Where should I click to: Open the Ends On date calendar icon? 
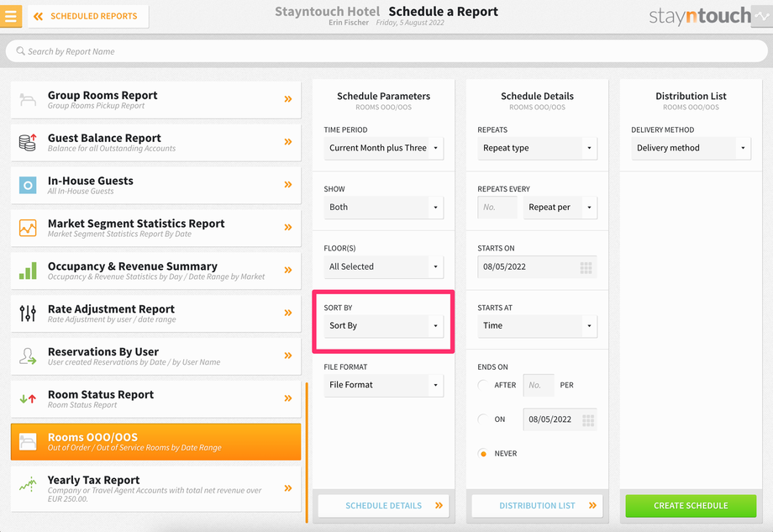588,420
